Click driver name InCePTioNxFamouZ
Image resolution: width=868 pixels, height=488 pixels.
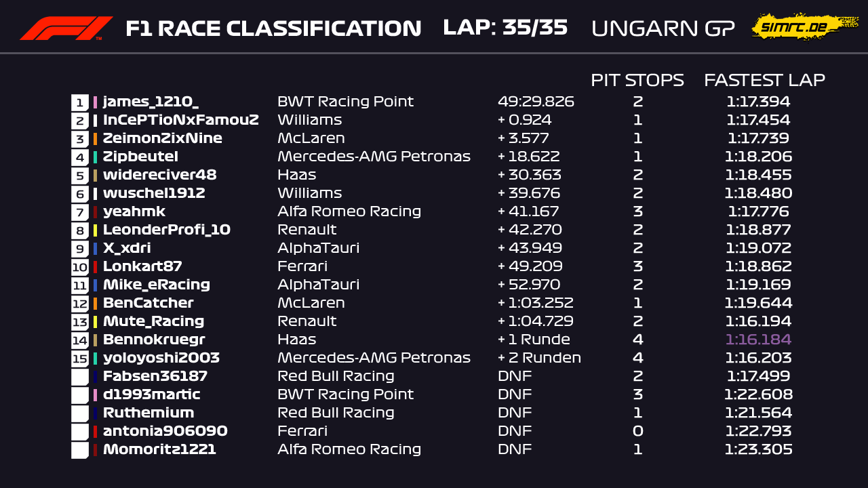pyautogui.click(x=180, y=121)
